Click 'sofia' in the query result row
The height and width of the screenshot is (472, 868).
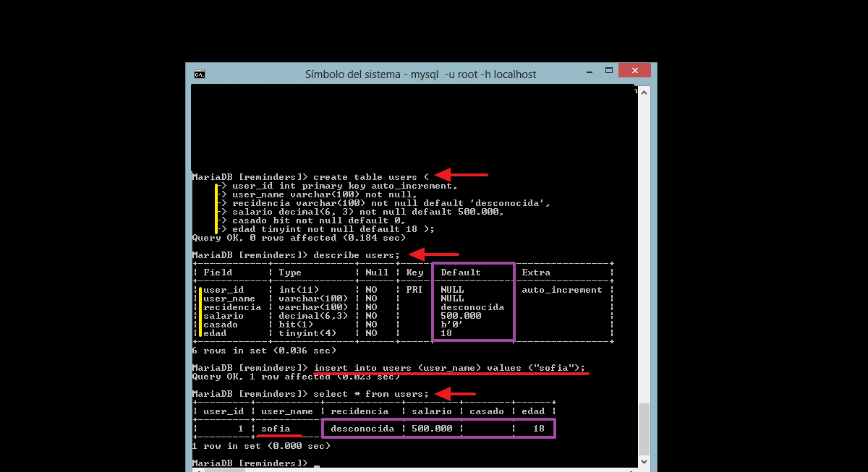point(276,429)
